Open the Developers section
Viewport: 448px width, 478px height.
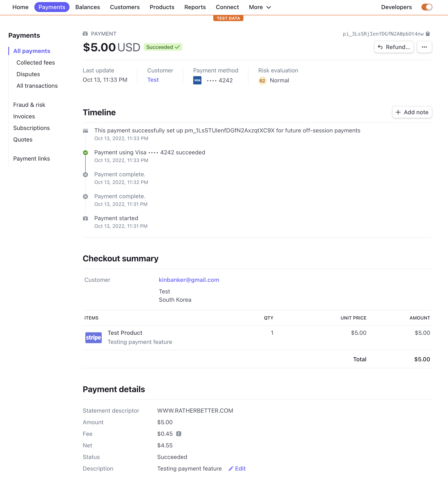coord(396,7)
